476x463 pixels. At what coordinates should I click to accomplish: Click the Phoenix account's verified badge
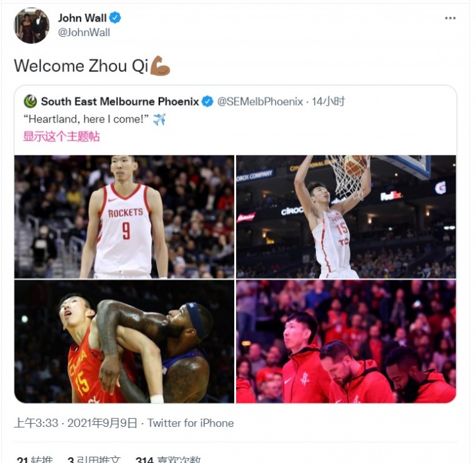208,101
